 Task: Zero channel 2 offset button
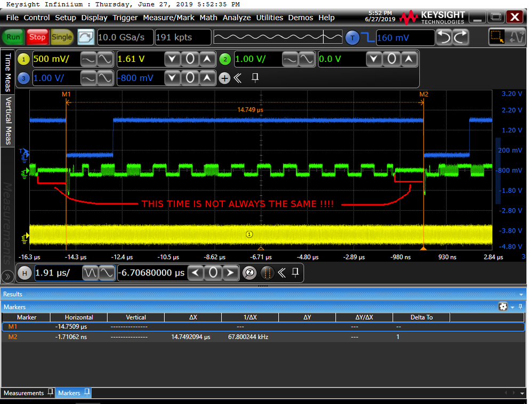pyautogui.click(x=391, y=59)
